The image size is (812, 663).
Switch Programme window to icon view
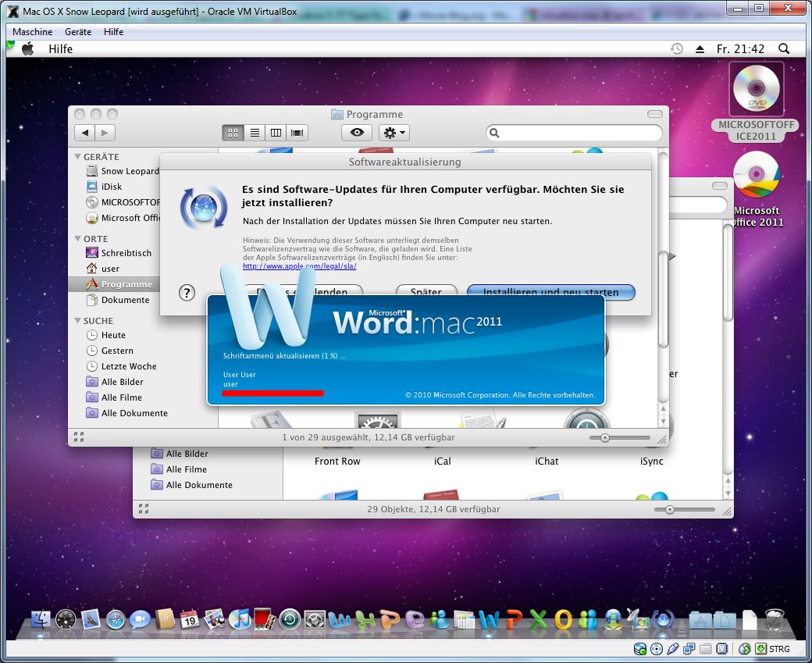233,133
